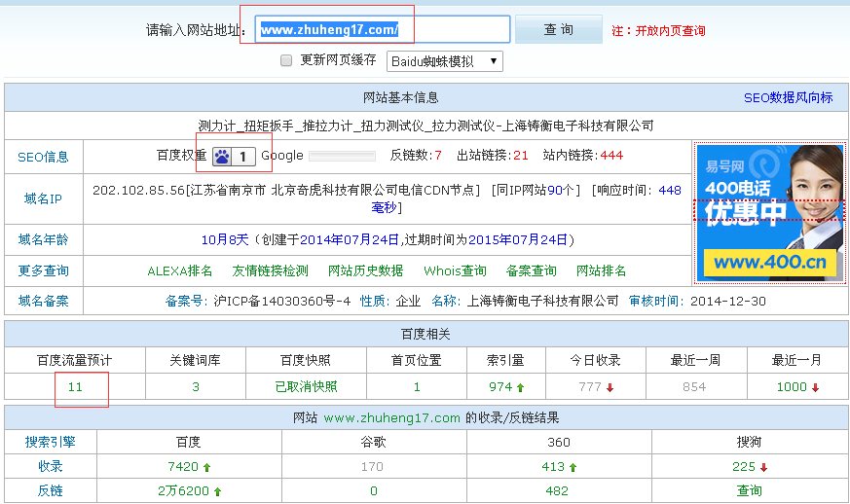Click the 友情链接检测 link

(270, 270)
